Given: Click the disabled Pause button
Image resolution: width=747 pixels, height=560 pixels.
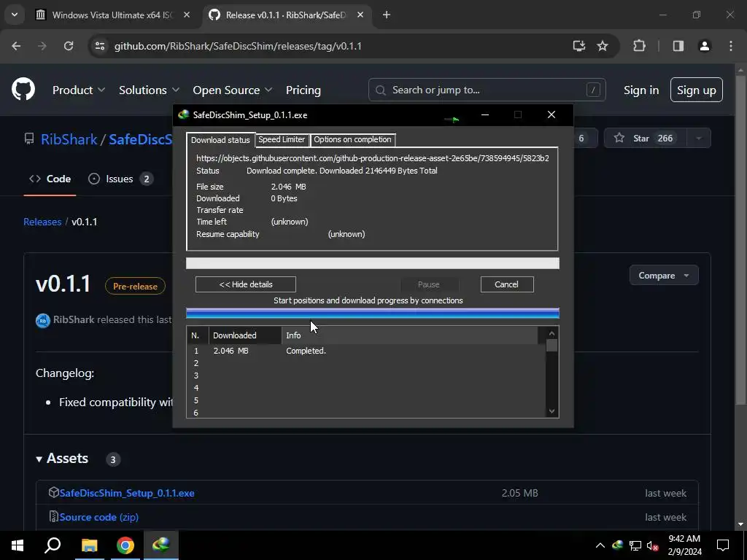Looking at the screenshot, I should coord(429,284).
